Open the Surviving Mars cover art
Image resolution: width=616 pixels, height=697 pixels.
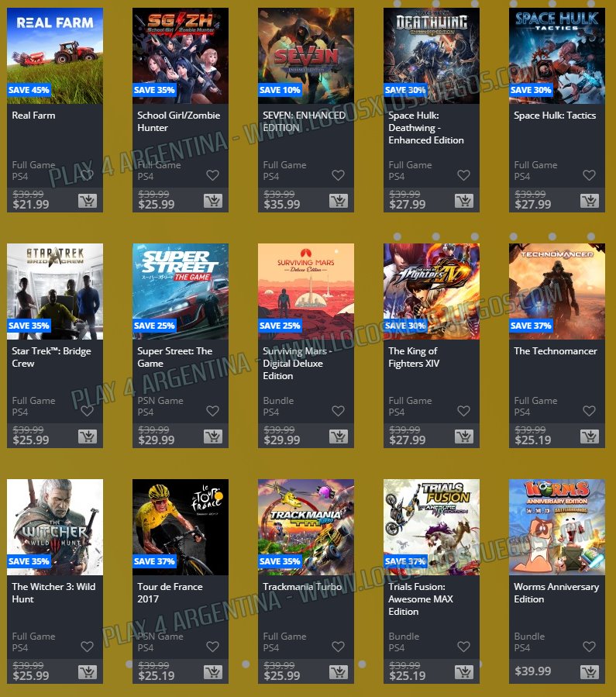click(x=306, y=292)
